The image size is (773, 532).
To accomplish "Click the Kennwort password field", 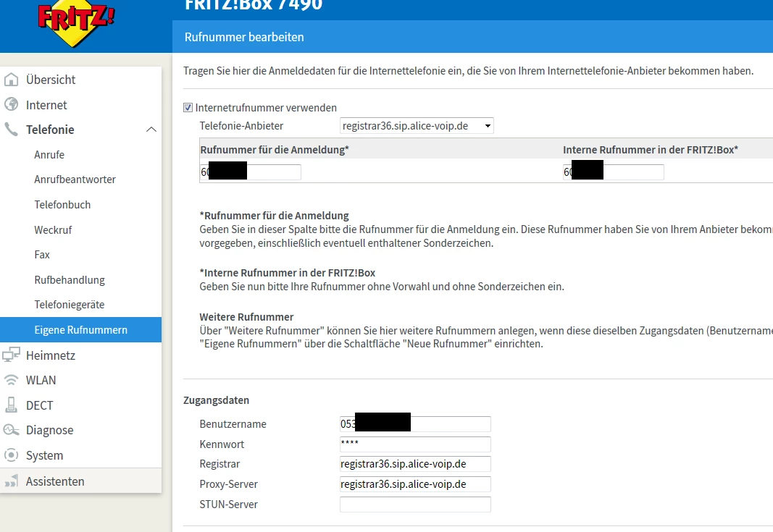I will 415,444.
